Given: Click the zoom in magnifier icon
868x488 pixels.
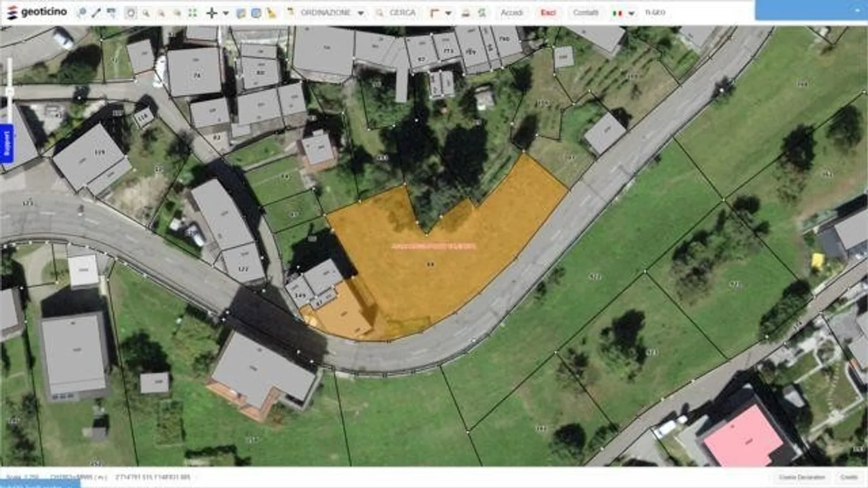Looking at the screenshot, I should [x=146, y=13].
